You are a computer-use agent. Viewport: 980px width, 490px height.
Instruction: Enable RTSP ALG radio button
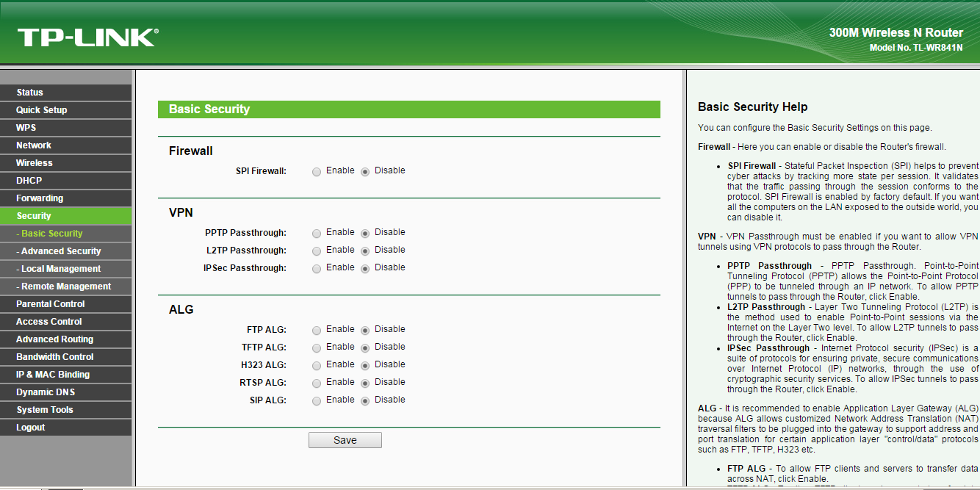tap(317, 383)
